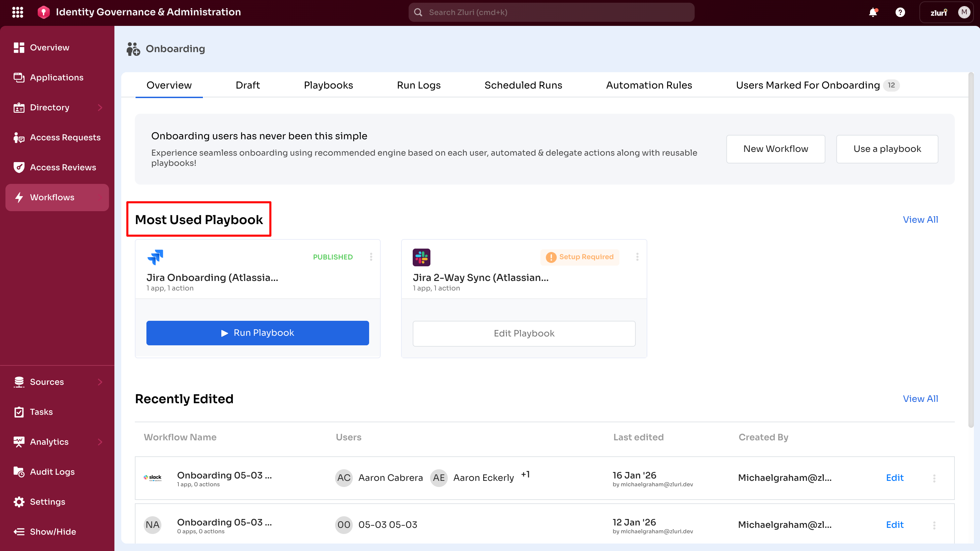Viewport: 980px width, 551px height.
Task: Expand the Directory sidebar submenu
Action: (x=100, y=107)
